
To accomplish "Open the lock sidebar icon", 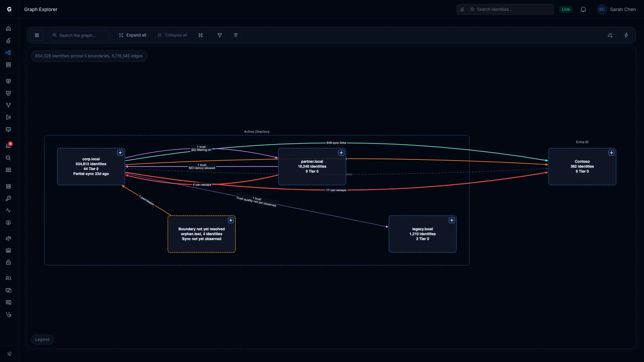I will coord(8,262).
